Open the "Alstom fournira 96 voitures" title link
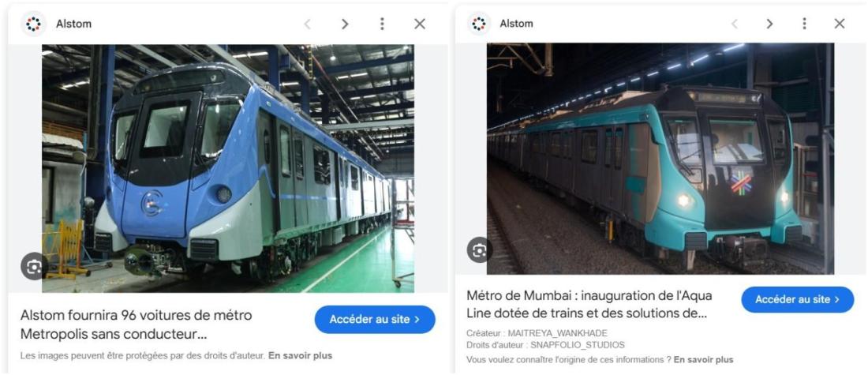The height and width of the screenshot is (375, 868). tap(136, 324)
